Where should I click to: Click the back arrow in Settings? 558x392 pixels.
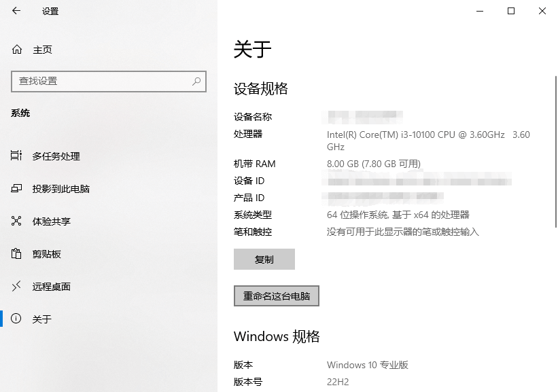click(16, 12)
